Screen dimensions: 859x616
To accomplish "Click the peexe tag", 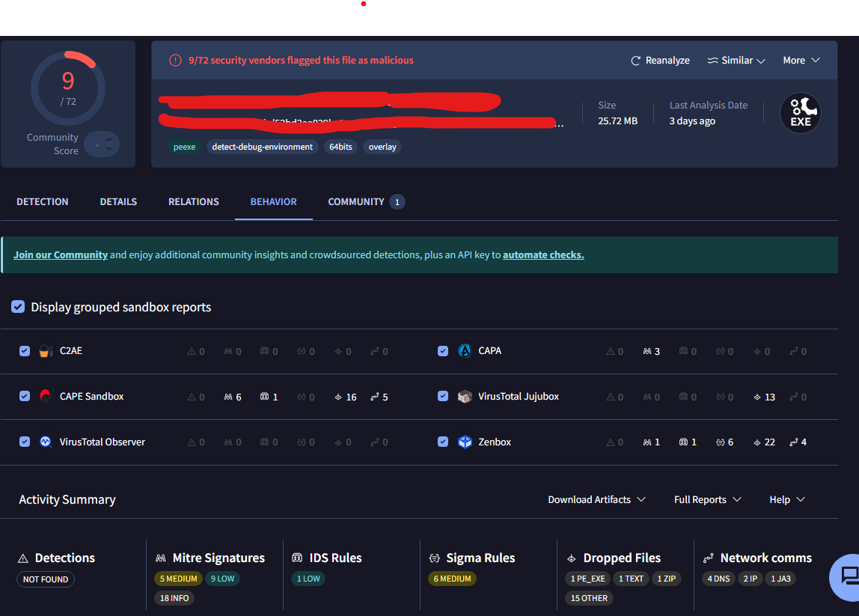I will tap(184, 147).
